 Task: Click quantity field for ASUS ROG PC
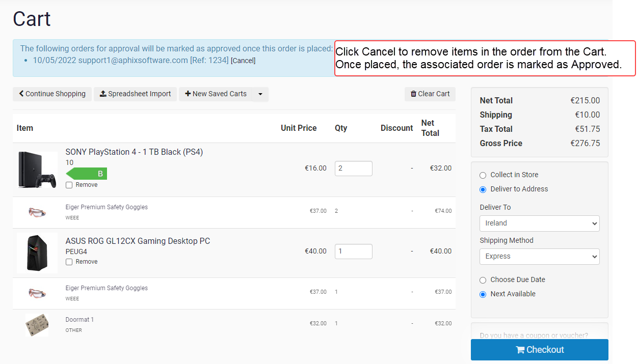(x=353, y=251)
